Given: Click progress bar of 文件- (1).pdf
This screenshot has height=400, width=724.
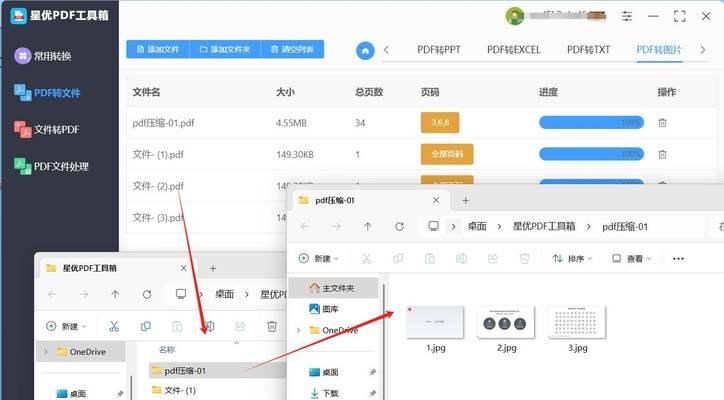Looking at the screenshot, I should [591, 154].
